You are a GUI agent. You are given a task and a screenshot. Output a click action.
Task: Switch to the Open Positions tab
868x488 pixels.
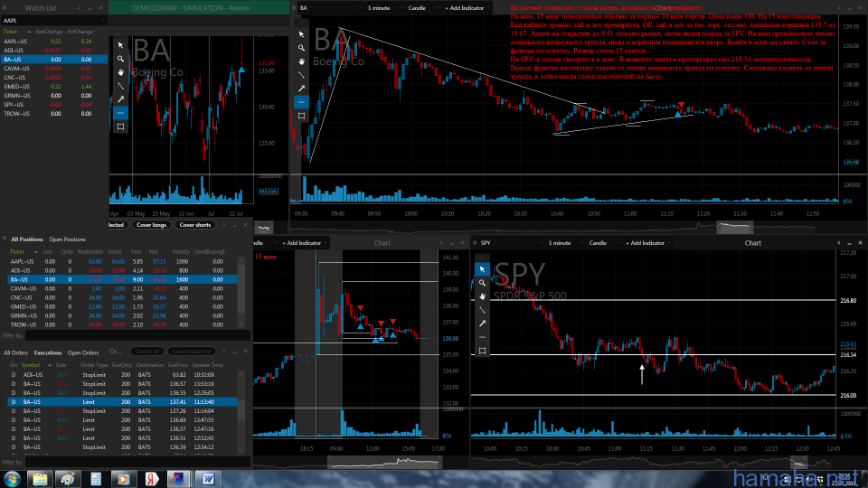pos(67,239)
